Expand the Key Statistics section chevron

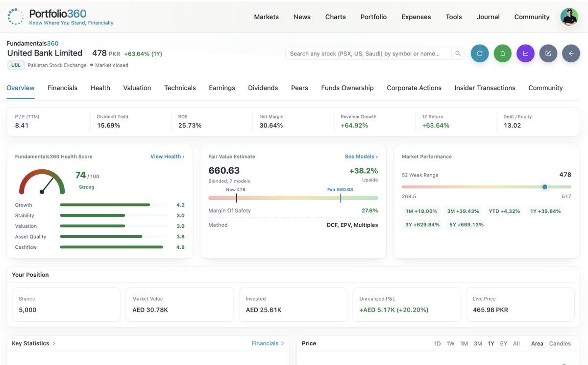click(54, 343)
